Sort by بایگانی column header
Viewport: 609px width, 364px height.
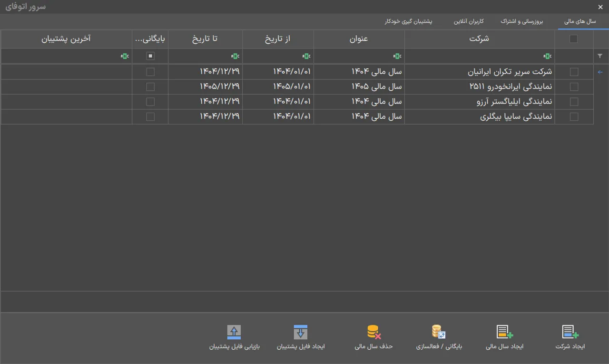point(150,39)
